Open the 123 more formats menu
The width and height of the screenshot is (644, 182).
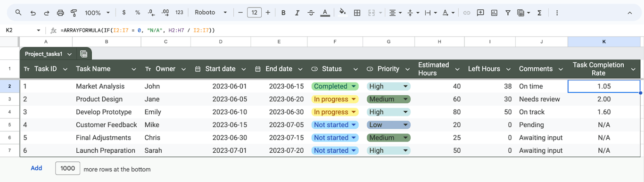(x=179, y=13)
